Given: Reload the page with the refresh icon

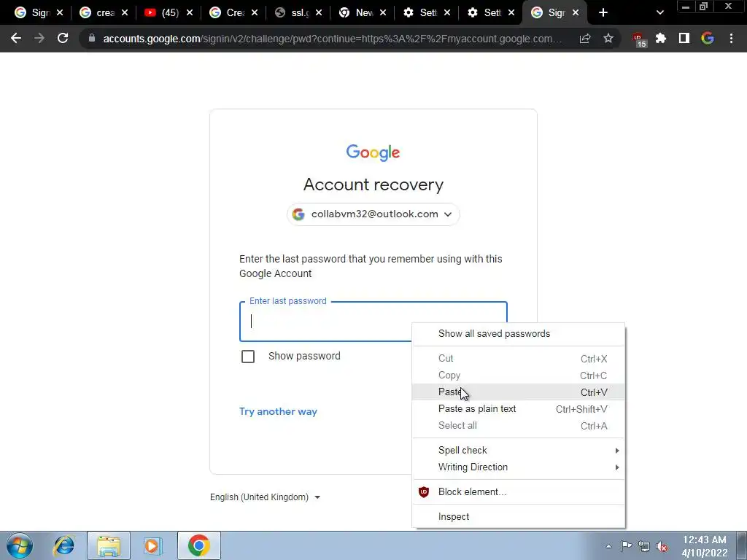Looking at the screenshot, I should pyautogui.click(x=63, y=38).
